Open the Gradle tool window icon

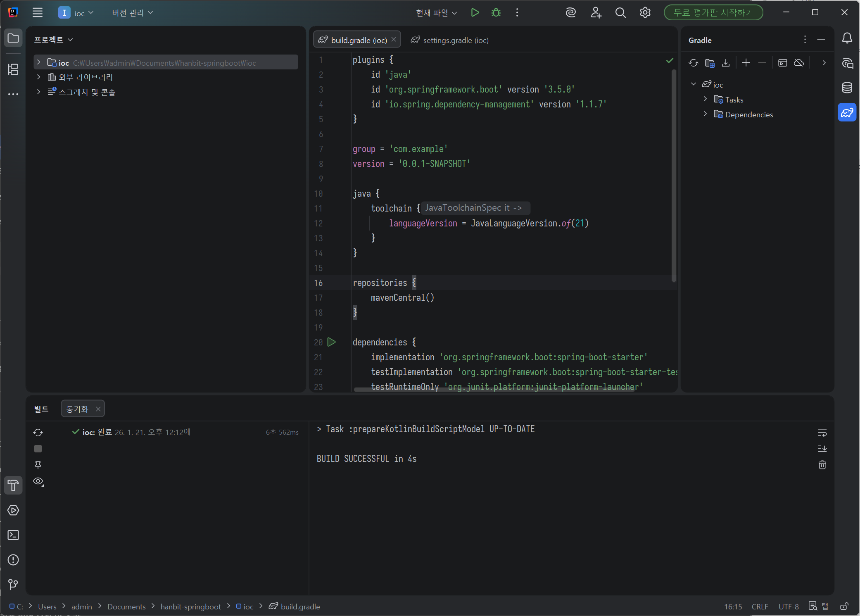pos(847,112)
